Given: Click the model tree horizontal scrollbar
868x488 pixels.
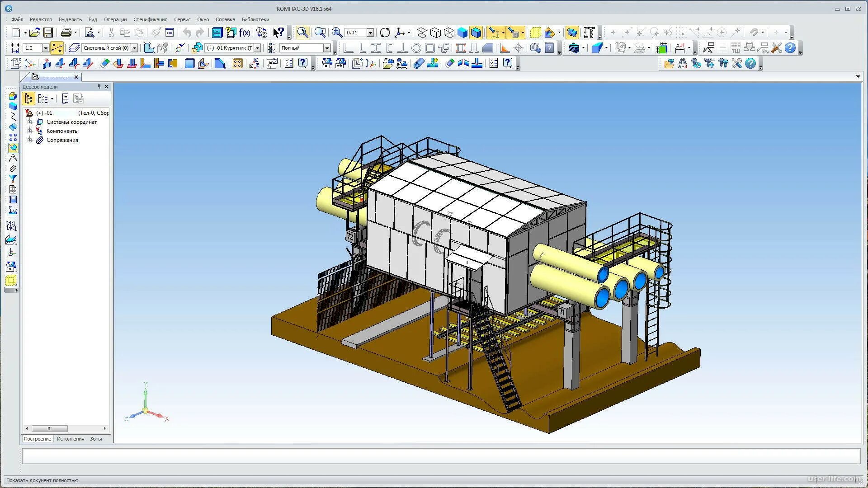Looking at the screenshot, I should click(x=50, y=428).
